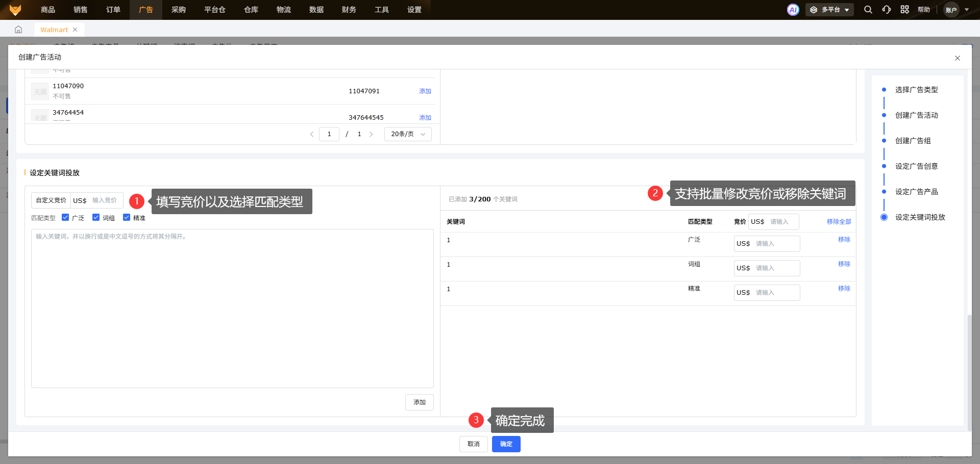Click the SKU text 11047091

(364, 91)
